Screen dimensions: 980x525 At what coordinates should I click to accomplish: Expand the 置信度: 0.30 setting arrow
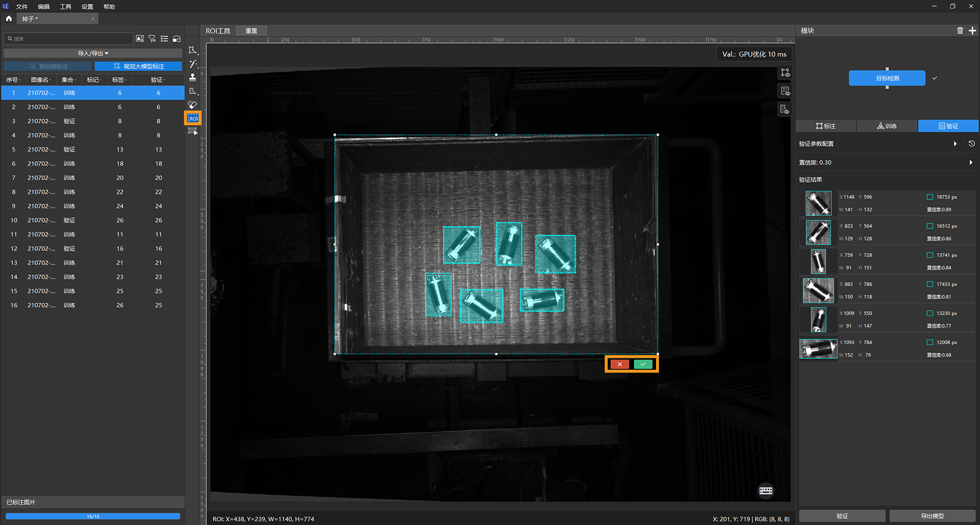970,162
